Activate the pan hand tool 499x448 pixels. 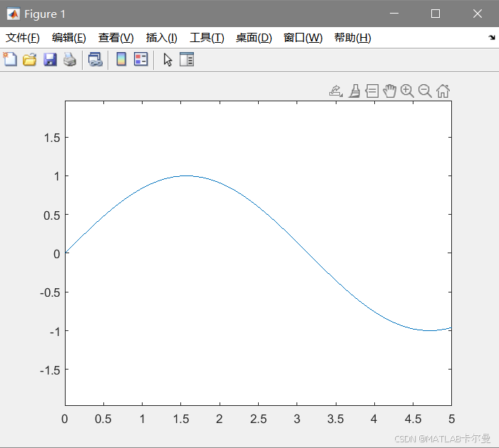[389, 91]
